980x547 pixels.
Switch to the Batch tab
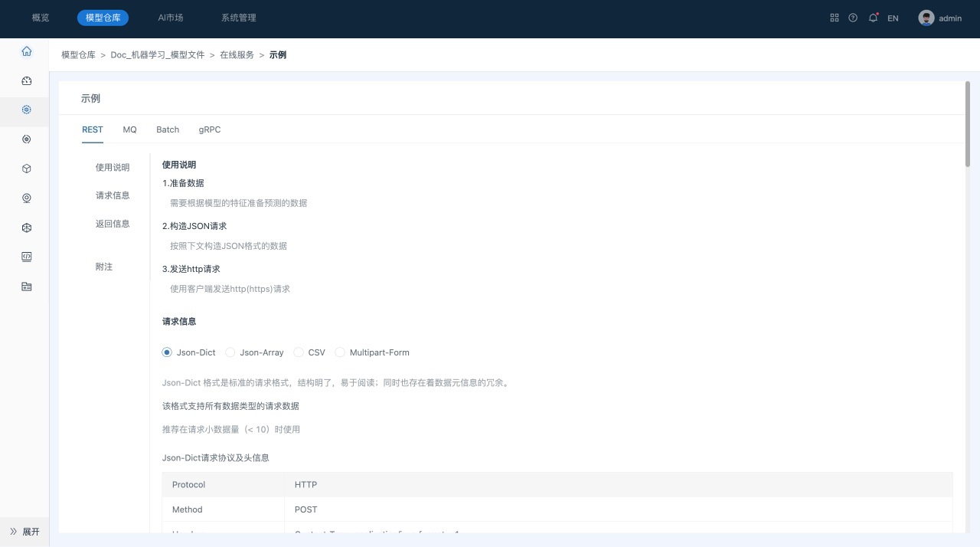[x=168, y=129]
